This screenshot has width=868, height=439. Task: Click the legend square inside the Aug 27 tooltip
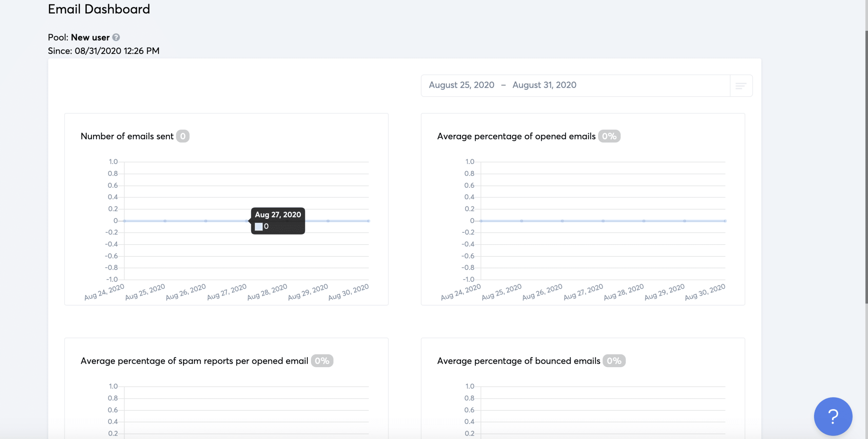[258, 226]
